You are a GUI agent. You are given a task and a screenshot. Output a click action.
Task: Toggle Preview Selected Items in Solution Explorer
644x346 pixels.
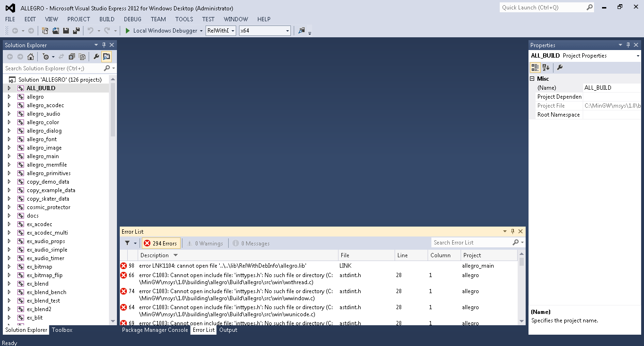click(x=107, y=57)
